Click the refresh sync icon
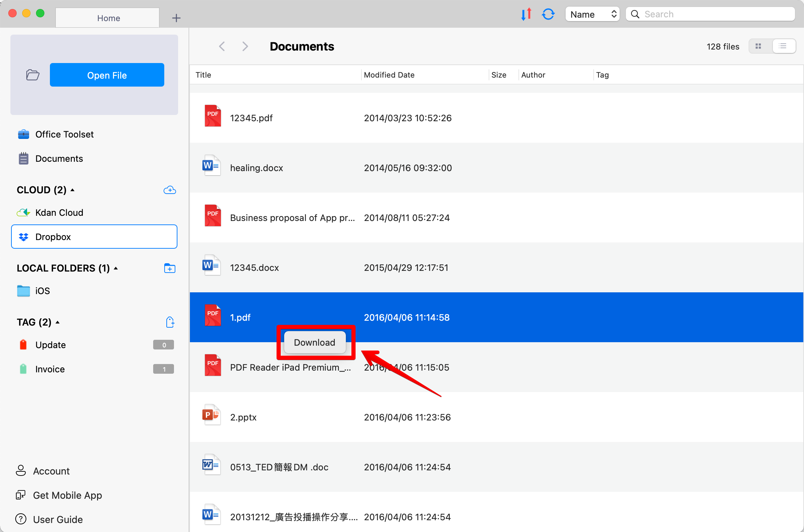The image size is (804, 532). [x=548, y=14]
